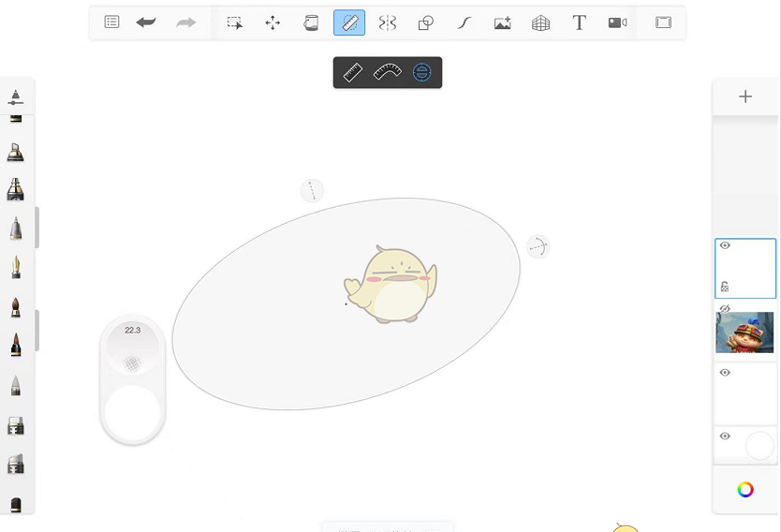Viewport: 781px width, 532px height.
Task: Choose the straight ruler guide
Action: (353, 73)
